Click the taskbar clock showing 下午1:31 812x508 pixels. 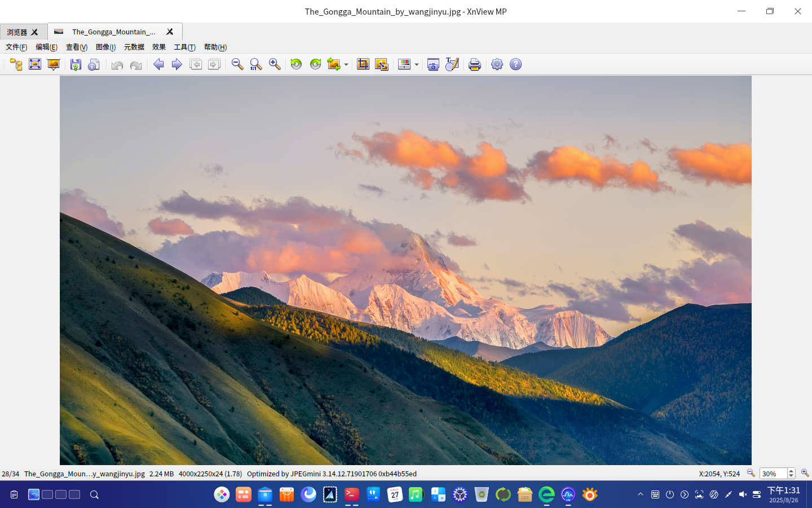(784, 494)
